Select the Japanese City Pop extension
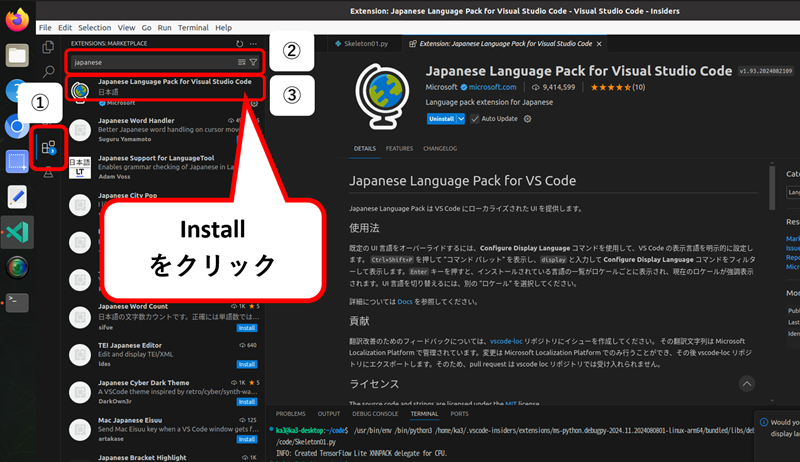This screenshot has height=462, width=800. coord(165,204)
